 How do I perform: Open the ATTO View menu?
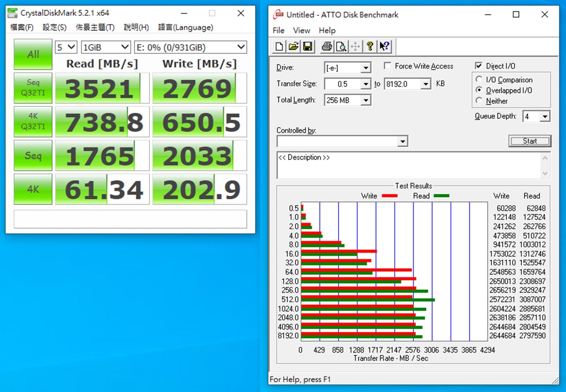click(x=301, y=30)
